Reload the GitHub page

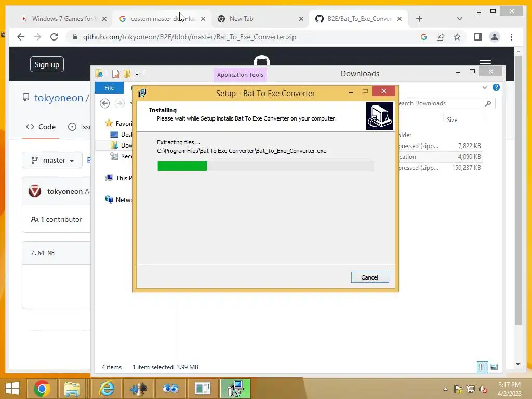54,37
